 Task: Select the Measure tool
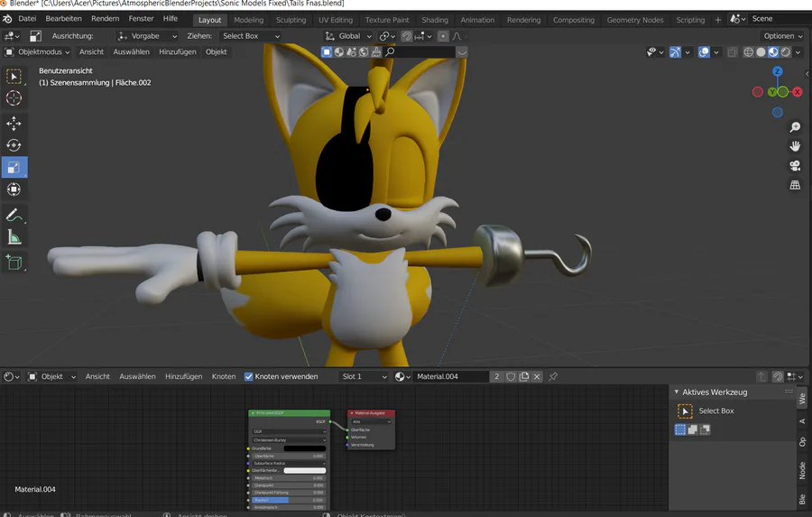[14, 237]
